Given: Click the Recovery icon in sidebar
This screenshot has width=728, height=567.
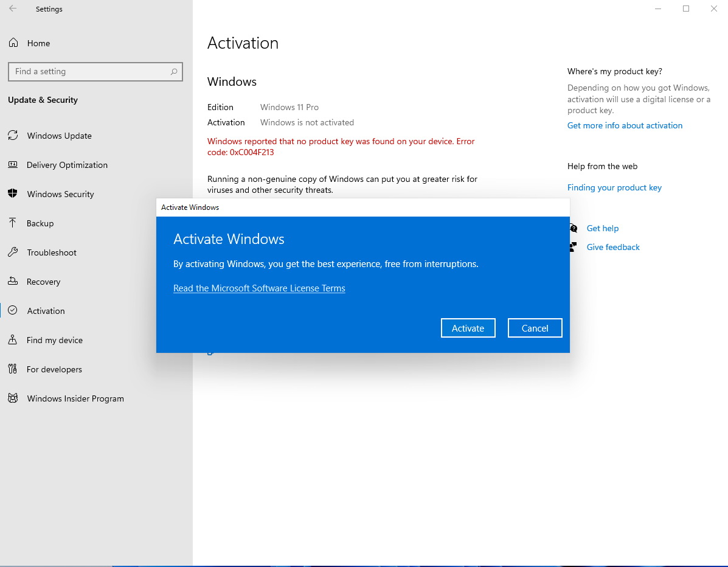Looking at the screenshot, I should (x=13, y=282).
